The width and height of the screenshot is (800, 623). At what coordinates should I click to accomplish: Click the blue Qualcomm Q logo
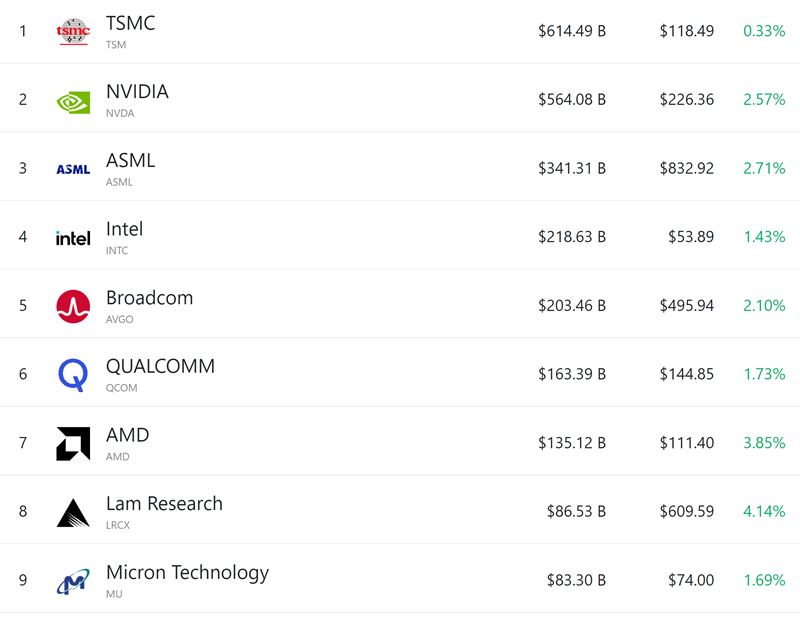pyautogui.click(x=73, y=375)
